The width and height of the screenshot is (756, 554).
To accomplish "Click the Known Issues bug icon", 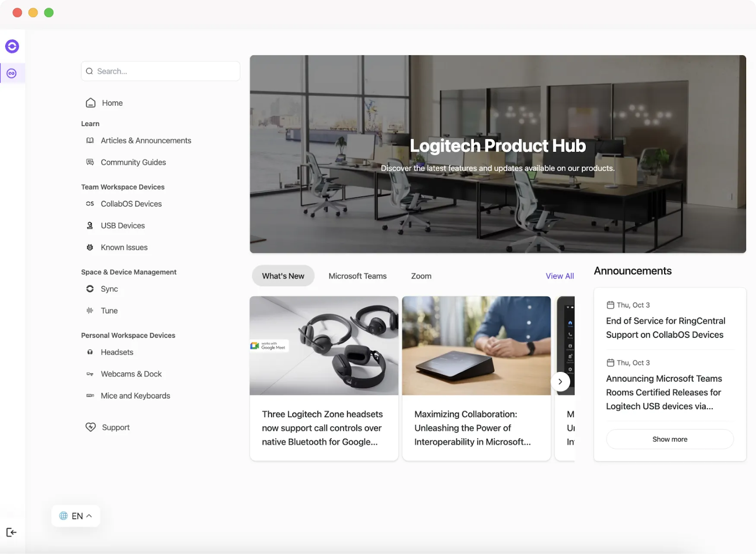I will [90, 247].
